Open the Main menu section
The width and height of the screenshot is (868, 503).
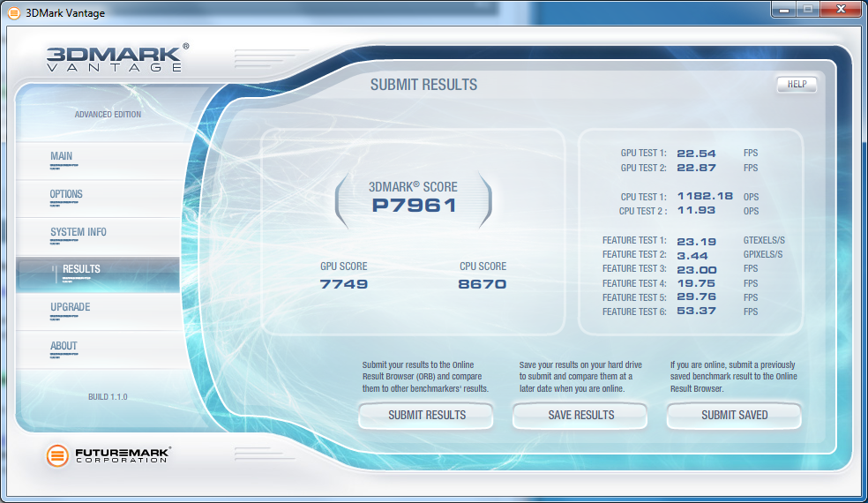[x=97, y=160]
